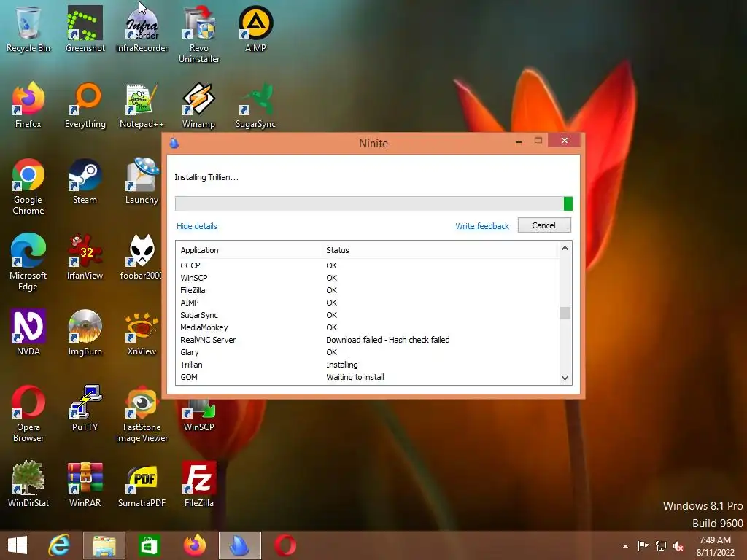Open File Explorer from the taskbar
The width and height of the screenshot is (747, 560).
click(x=104, y=545)
